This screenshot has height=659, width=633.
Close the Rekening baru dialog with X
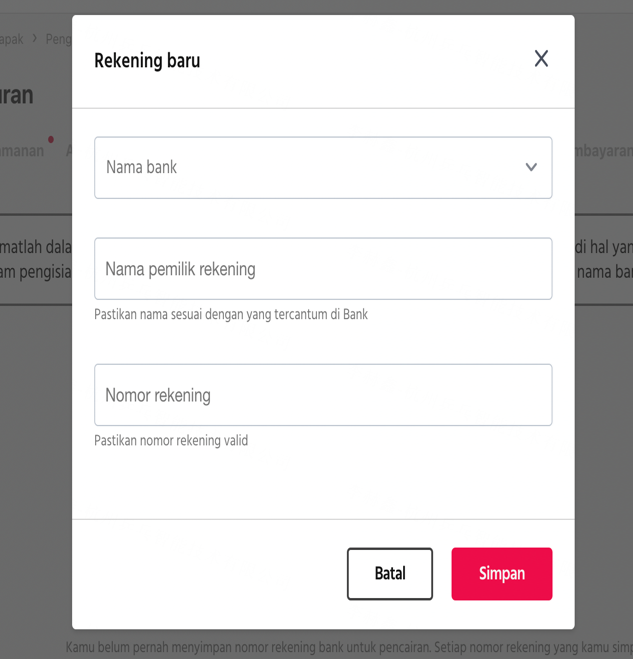(541, 59)
